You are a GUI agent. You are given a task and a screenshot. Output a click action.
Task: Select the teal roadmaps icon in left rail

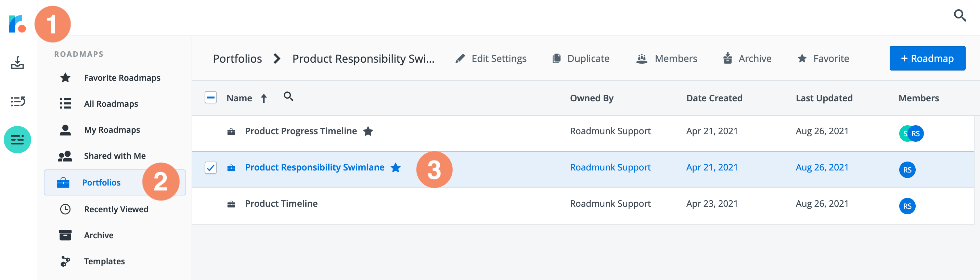coord(17,140)
